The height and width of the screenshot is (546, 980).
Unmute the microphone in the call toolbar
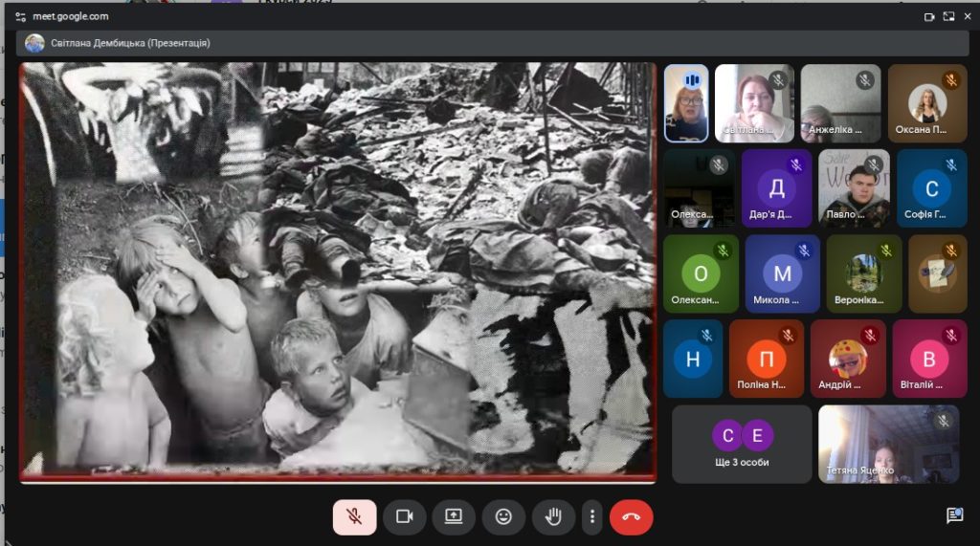[354, 516]
